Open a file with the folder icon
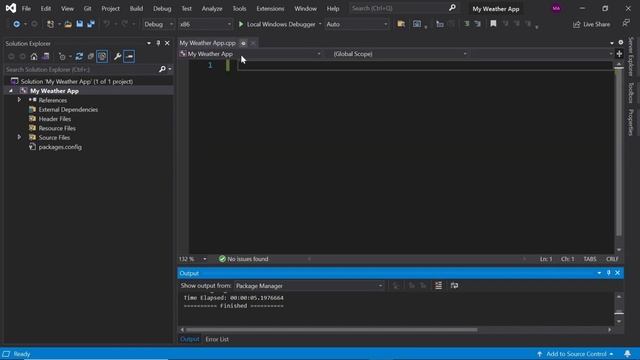 pos(68,24)
